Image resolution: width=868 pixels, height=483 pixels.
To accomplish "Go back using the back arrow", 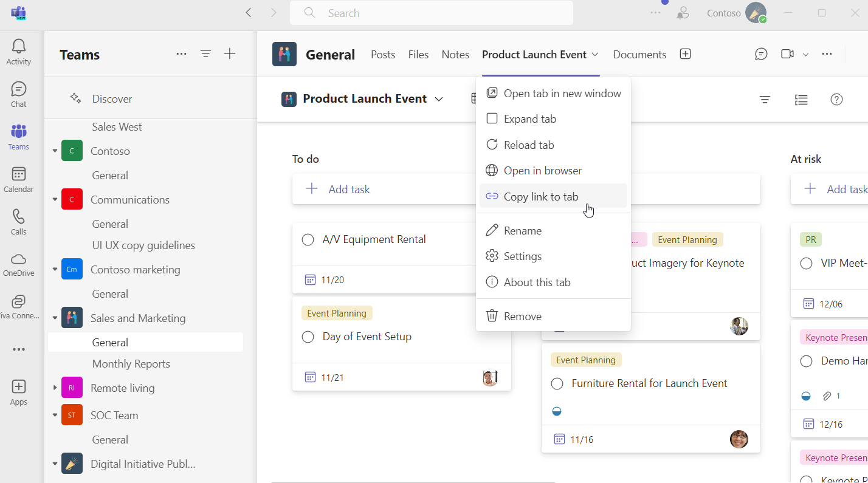I will point(248,13).
